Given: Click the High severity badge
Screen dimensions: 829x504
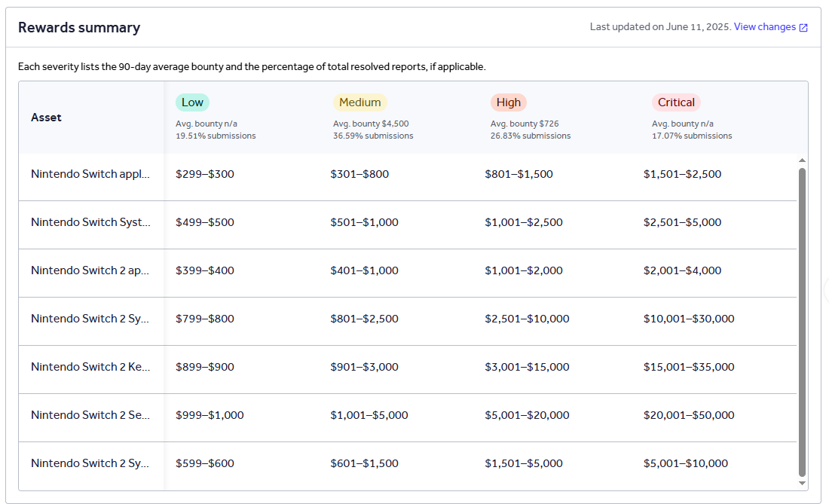Looking at the screenshot, I should 508,102.
